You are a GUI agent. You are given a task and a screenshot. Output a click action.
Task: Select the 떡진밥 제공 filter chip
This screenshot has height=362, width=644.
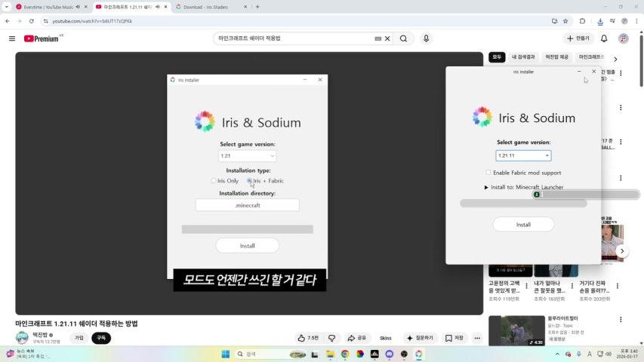point(556,57)
